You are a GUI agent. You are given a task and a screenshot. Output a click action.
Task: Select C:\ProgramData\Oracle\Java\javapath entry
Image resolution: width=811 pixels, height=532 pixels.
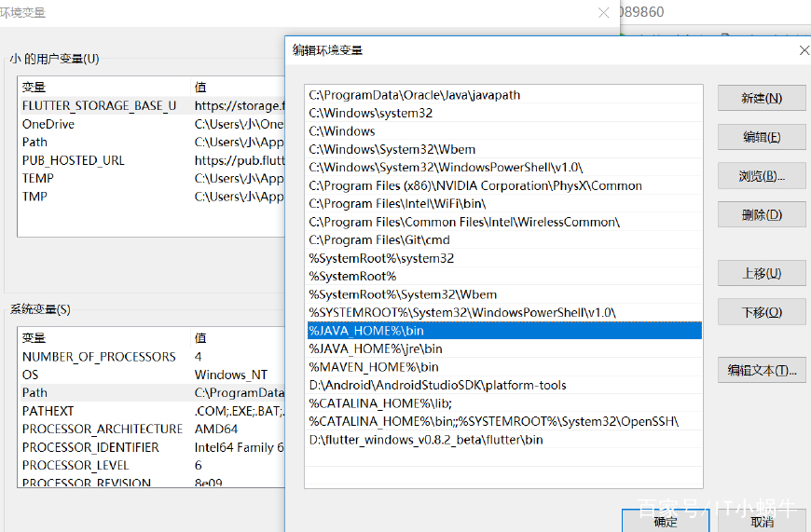coord(504,95)
